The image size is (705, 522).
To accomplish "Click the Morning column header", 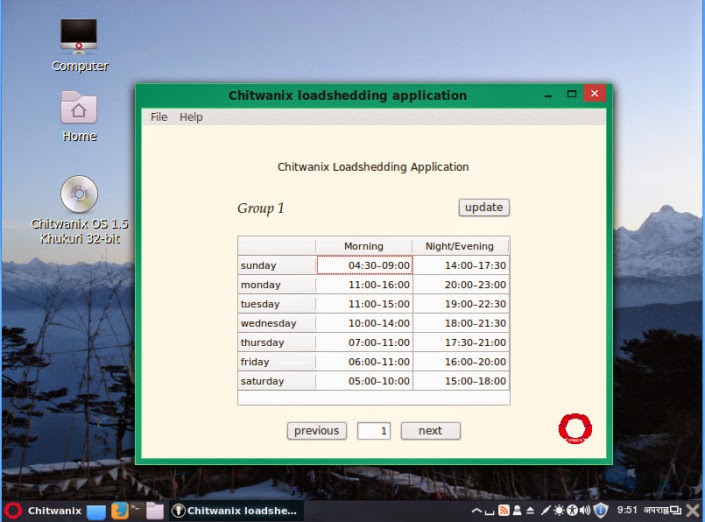I will pos(363,246).
